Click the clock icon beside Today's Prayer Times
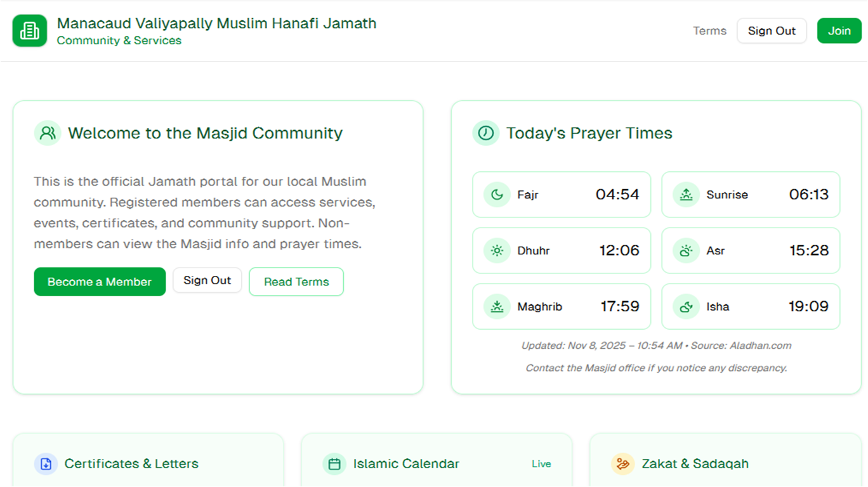The width and height of the screenshot is (868, 487). click(x=485, y=133)
